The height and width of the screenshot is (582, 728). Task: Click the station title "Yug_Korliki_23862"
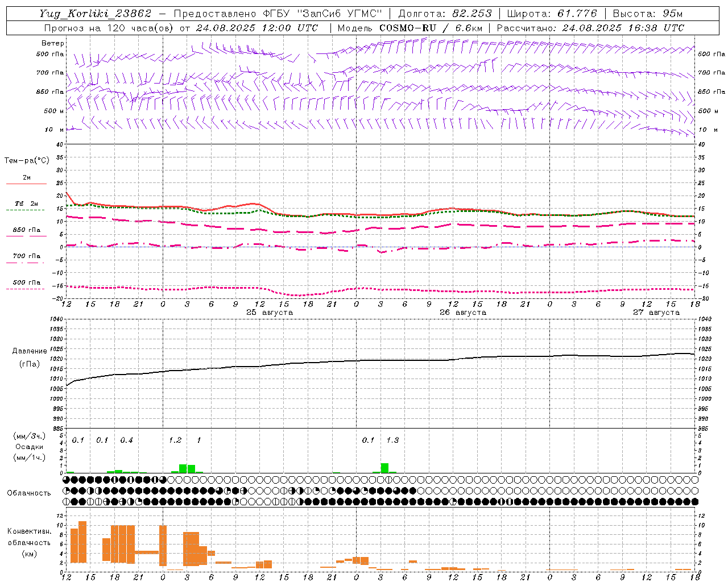point(96,14)
